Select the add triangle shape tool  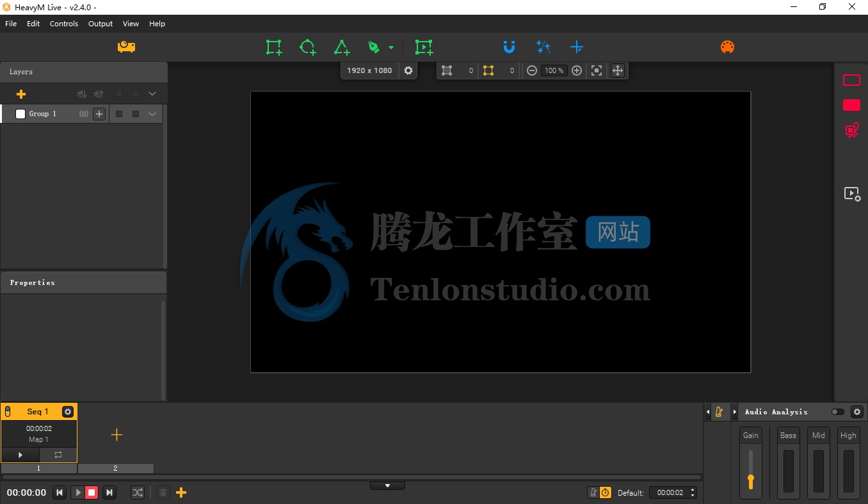tap(342, 47)
